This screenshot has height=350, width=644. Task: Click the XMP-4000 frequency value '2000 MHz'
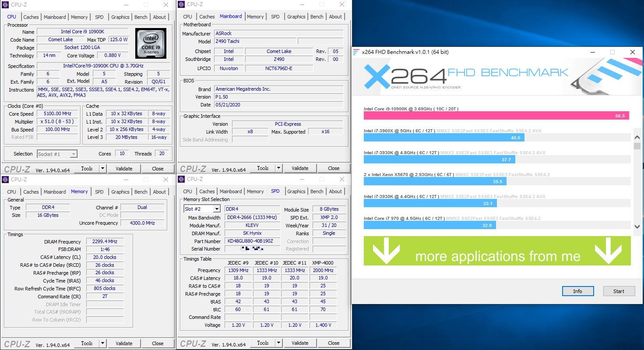tap(323, 270)
